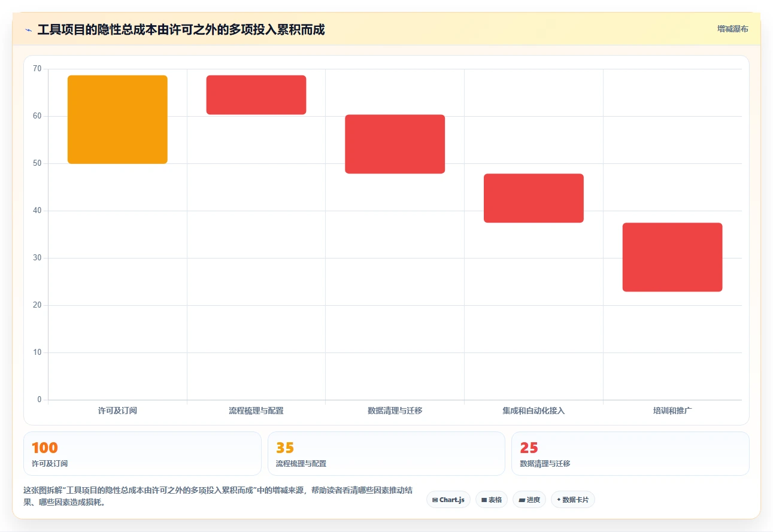Viewport: 773px width, 532px height.
Task: Select the red 流程梳理与配置 bar
Action: click(x=256, y=95)
